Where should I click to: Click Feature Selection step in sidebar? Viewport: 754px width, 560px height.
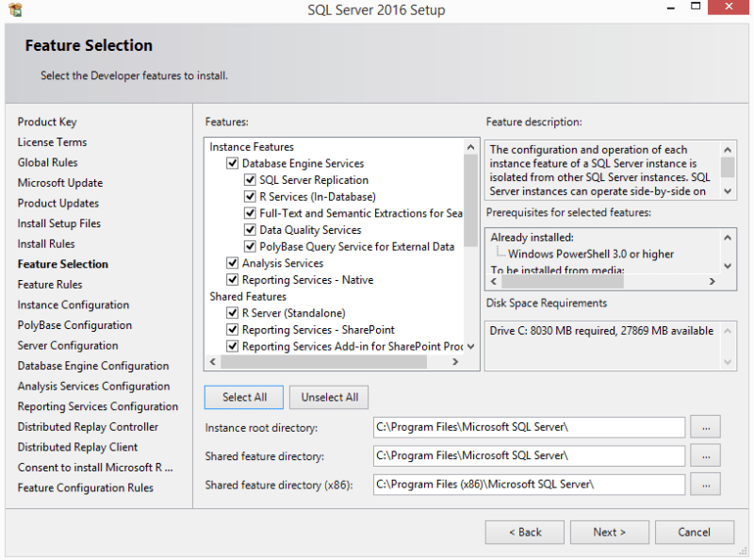pos(62,264)
